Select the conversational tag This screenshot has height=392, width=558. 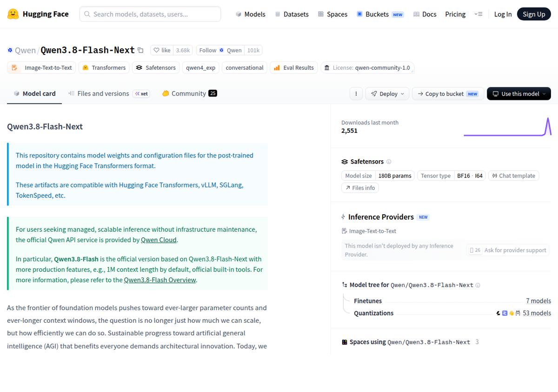[245, 68]
